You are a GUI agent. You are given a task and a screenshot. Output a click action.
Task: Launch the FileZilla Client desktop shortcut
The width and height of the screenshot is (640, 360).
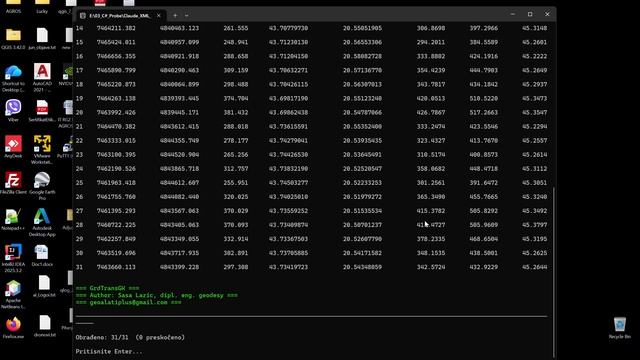(x=13, y=183)
